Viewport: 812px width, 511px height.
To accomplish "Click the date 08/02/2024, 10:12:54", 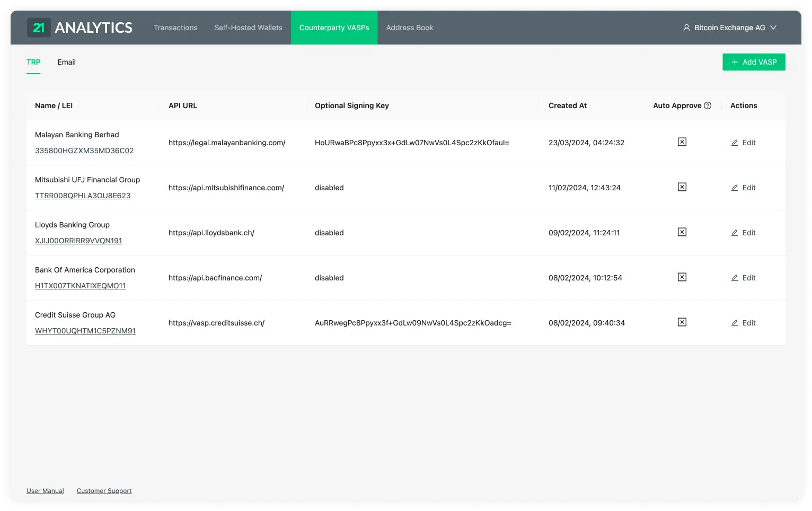I will [x=585, y=278].
